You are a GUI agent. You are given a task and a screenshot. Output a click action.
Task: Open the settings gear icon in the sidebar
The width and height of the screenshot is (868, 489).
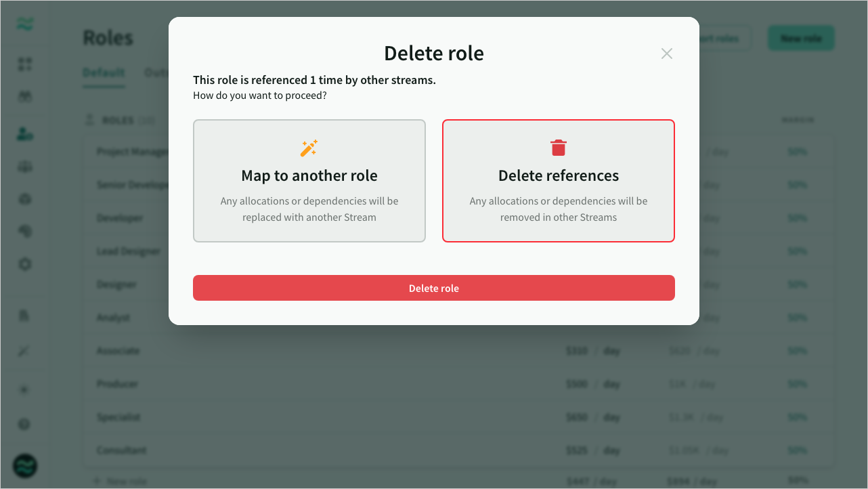tap(25, 264)
